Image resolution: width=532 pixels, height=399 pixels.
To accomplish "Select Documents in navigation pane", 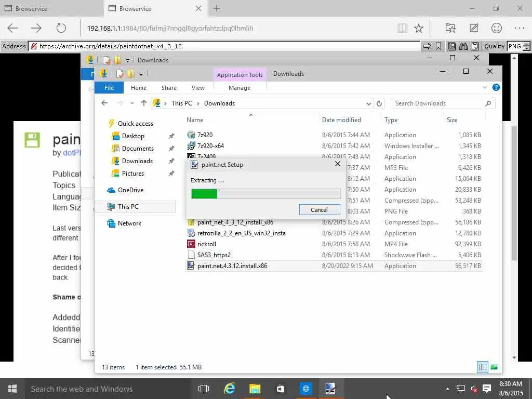I will click(x=138, y=149).
